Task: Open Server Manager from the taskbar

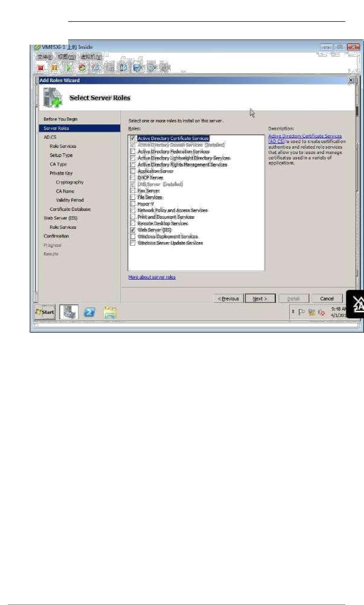Action: tap(69, 312)
